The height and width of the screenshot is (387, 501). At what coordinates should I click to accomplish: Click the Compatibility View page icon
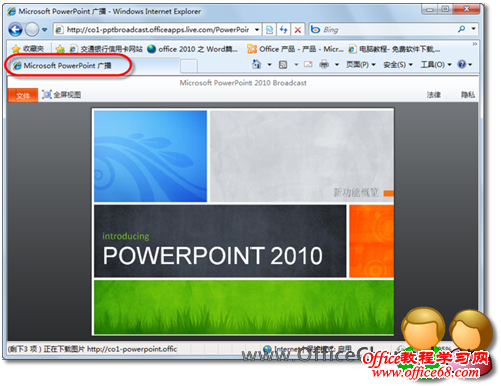269,30
